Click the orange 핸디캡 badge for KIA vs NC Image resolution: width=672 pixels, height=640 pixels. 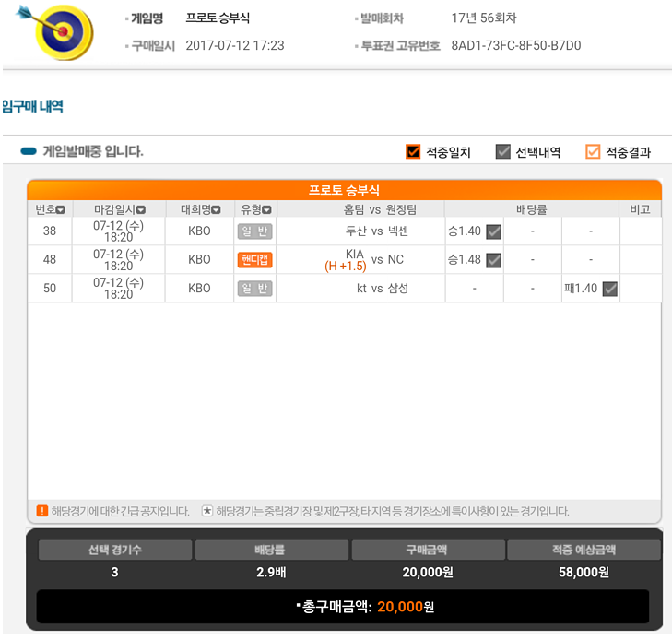click(255, 260)
